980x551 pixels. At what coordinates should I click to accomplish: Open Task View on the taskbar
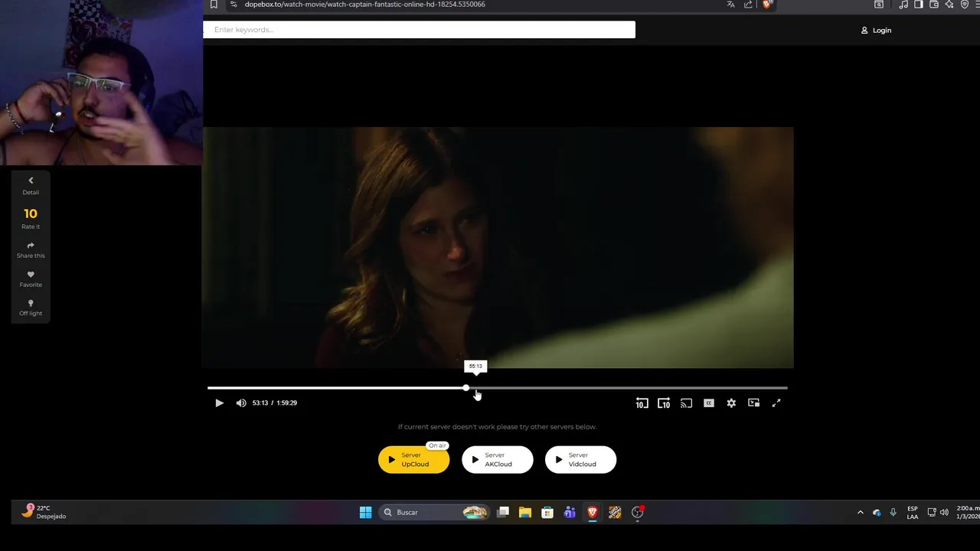click(503, 513)
